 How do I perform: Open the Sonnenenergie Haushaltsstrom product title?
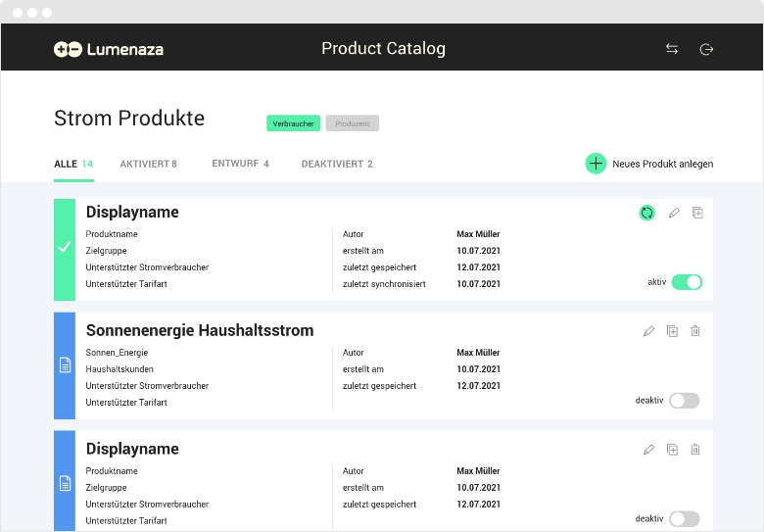tap(200, 331)
